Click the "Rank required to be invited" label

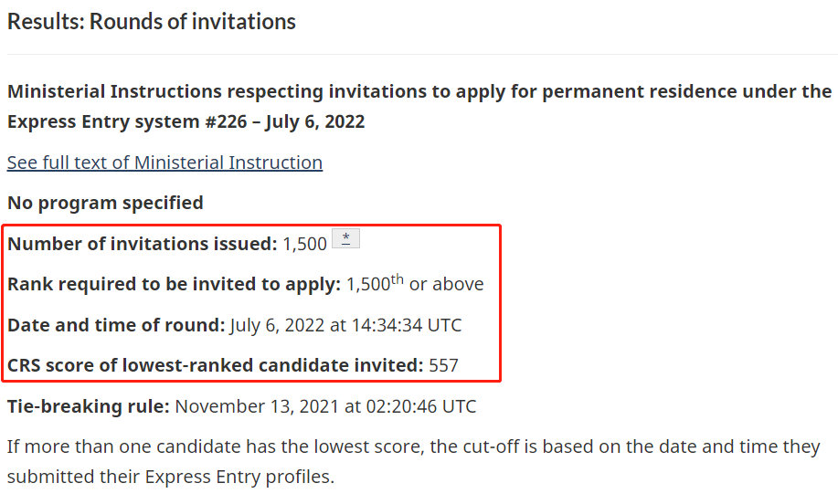(174, 284)
